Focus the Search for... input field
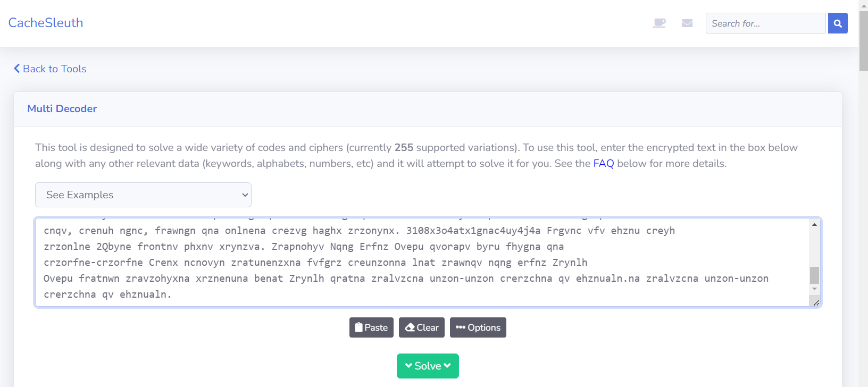 (765, 23)
